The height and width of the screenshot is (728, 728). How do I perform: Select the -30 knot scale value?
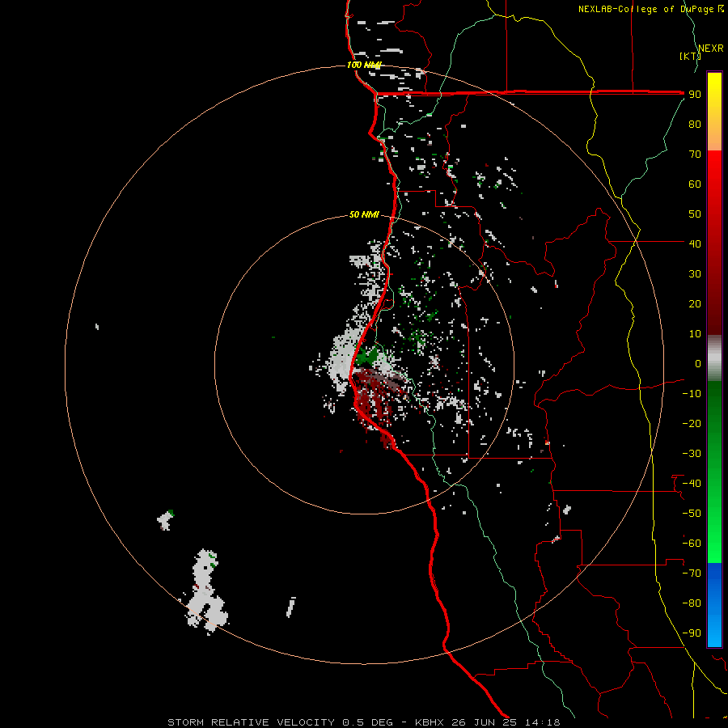pyautogui.click(x=692, y=454)
